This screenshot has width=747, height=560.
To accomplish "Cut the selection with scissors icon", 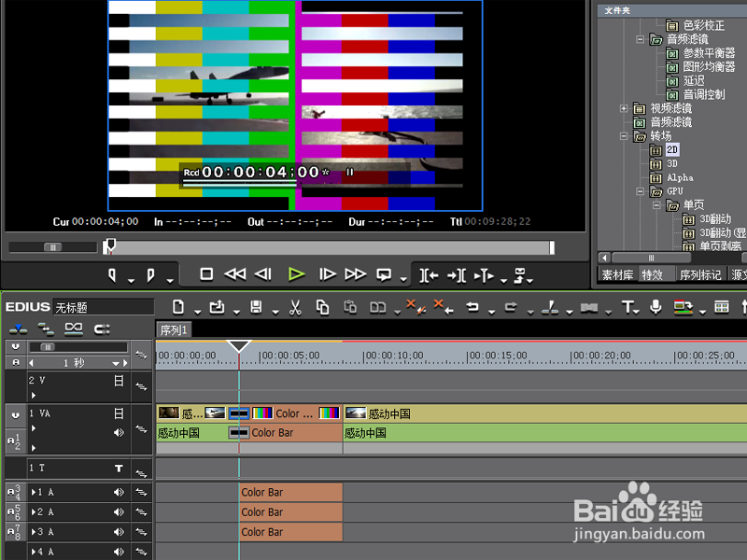I will point(295,307).
